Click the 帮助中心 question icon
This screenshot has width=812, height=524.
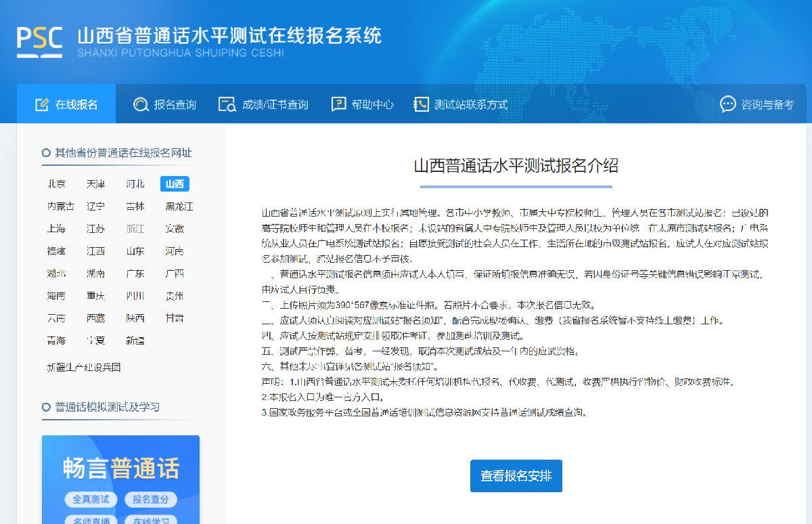(x=338, y=104)
